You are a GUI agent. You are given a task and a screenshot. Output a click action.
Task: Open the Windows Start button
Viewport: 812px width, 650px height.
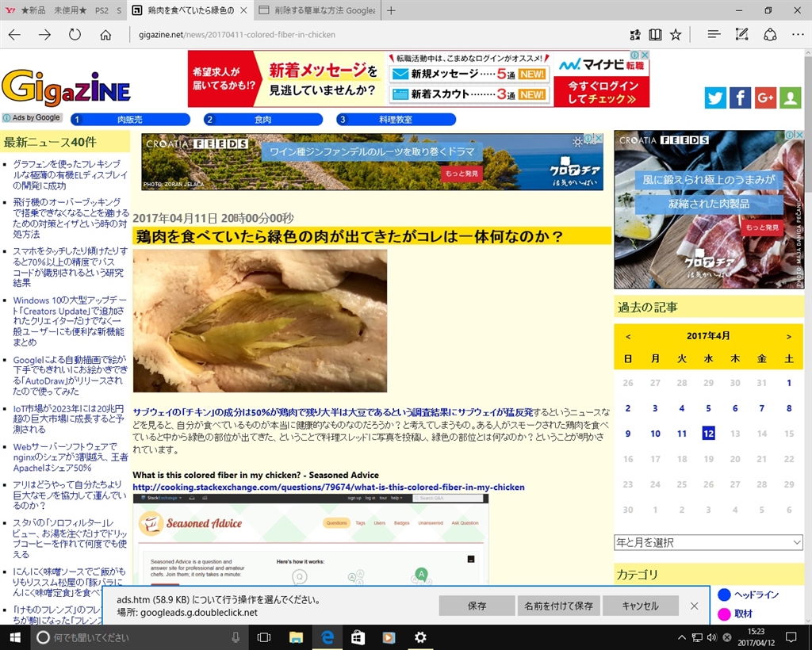pos(14,637)
